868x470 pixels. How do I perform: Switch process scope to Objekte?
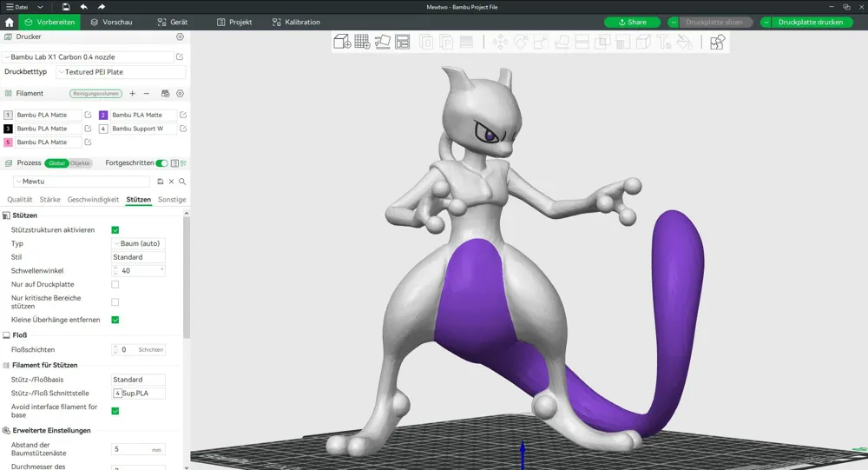tap(80, 163)
